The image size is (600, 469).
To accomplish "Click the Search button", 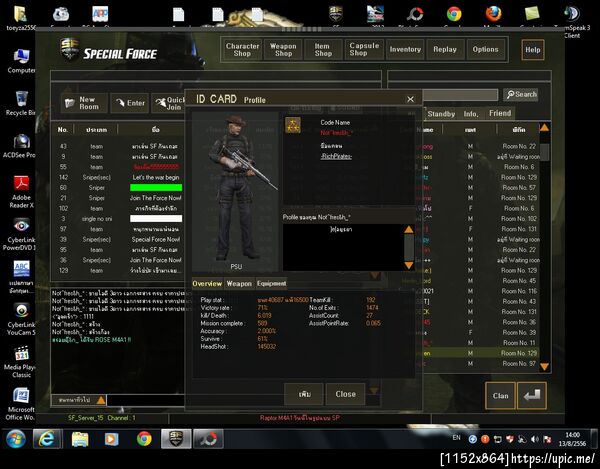I will (x=521, y=94).
